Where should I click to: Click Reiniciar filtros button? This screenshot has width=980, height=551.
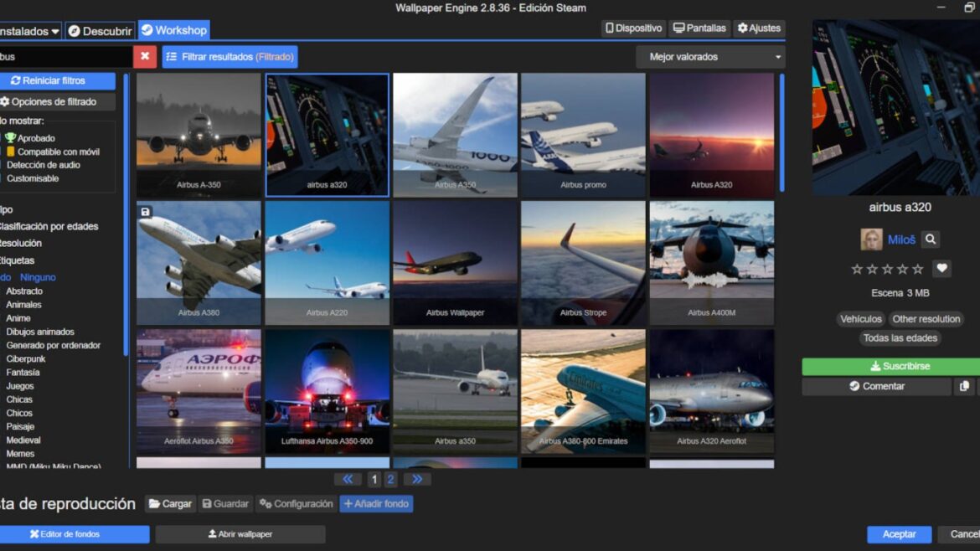point(56,80)
